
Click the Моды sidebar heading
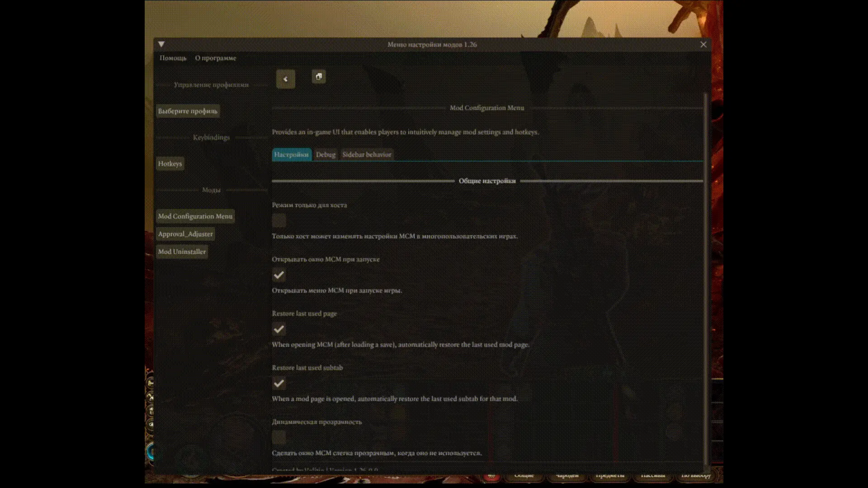coord(211,190)
